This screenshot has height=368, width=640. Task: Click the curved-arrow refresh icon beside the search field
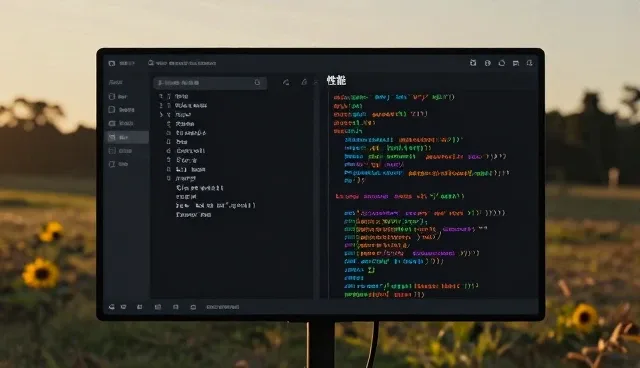point(286,82)
